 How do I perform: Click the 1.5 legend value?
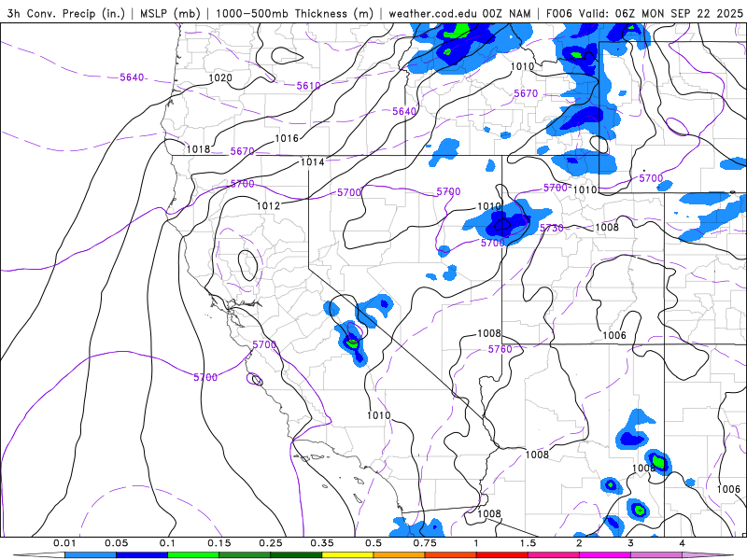[528, 543]
